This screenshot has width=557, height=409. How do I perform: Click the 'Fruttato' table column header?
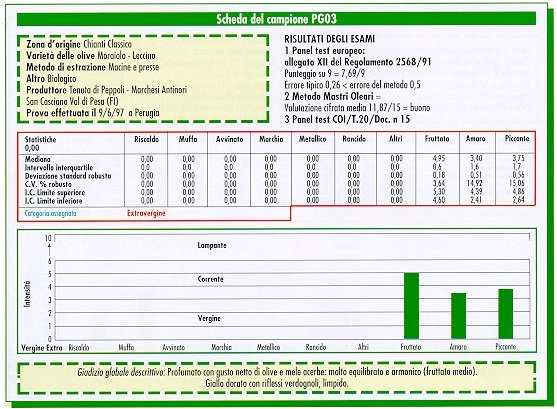coord(437,139)
